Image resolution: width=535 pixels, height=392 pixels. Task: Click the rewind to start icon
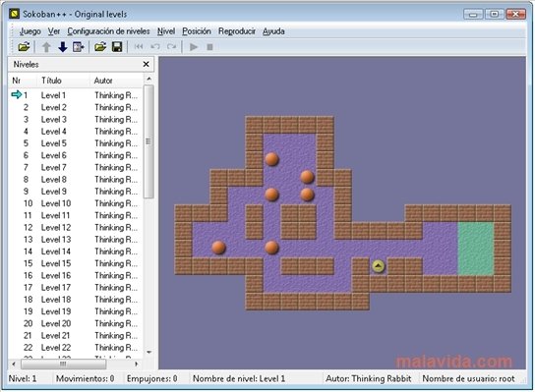[x=139, y=46]
